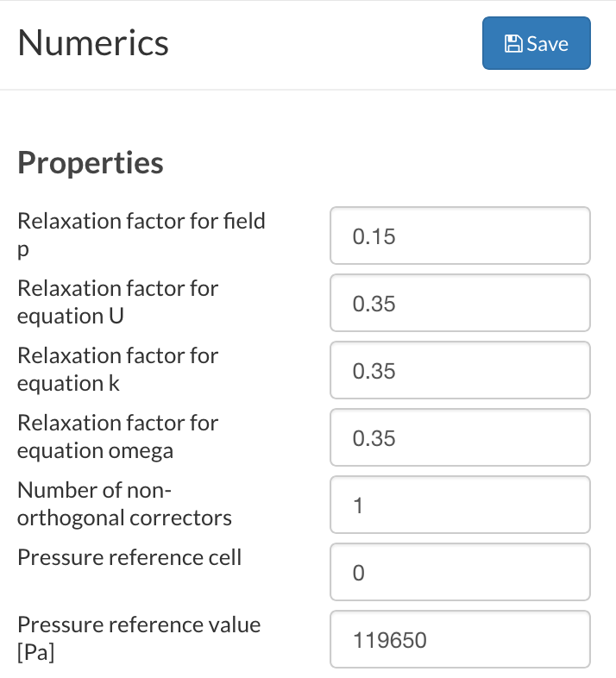Click the Pressure reference value input showing 119650
The height and width of the screenshot is (678, 616).
pos(460,639)
